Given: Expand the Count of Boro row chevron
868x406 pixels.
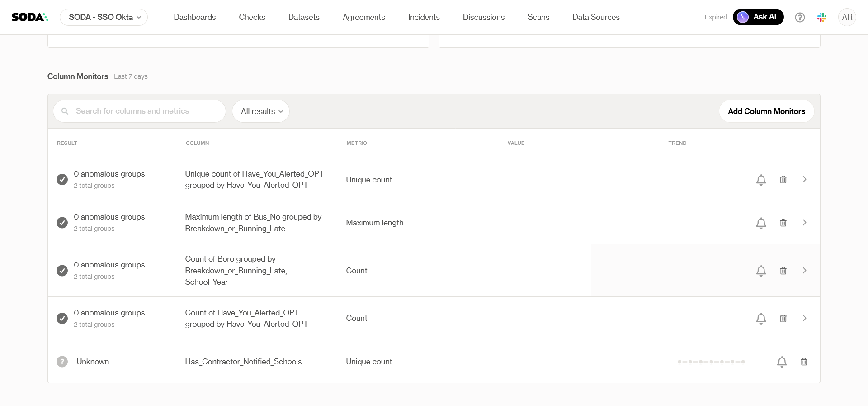Looking at the screenshot, I should tap(804, 271).
